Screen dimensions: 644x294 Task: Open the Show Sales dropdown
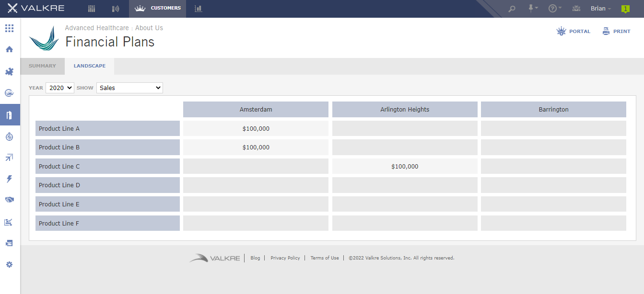(129, 88)
